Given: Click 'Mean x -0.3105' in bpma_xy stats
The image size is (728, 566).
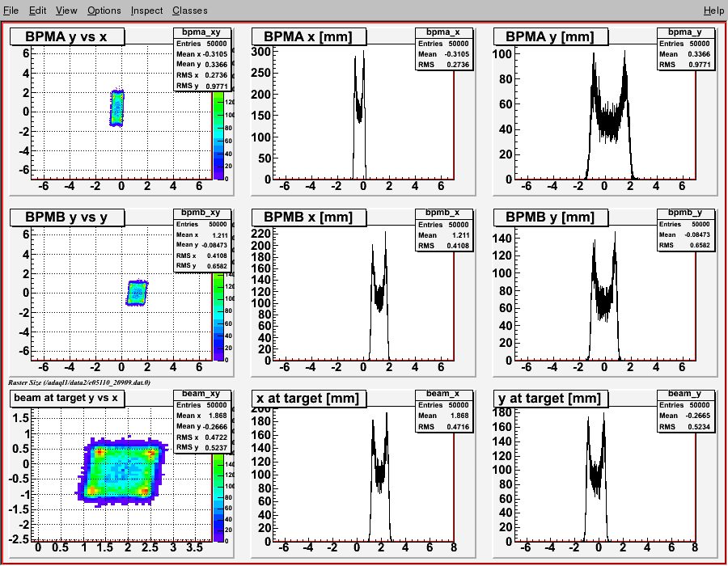Looking at the screenshot, I should [x=202, y=54].
